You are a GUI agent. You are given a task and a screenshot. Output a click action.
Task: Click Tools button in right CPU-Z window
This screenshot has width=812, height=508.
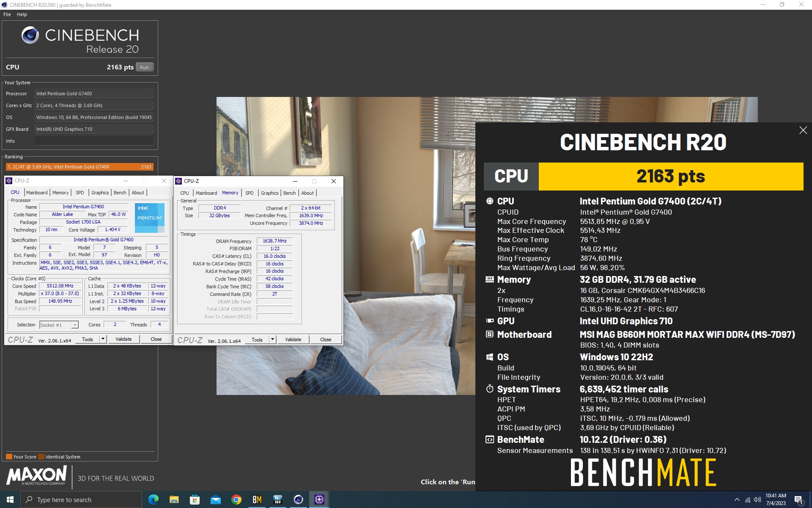[257, 340]
